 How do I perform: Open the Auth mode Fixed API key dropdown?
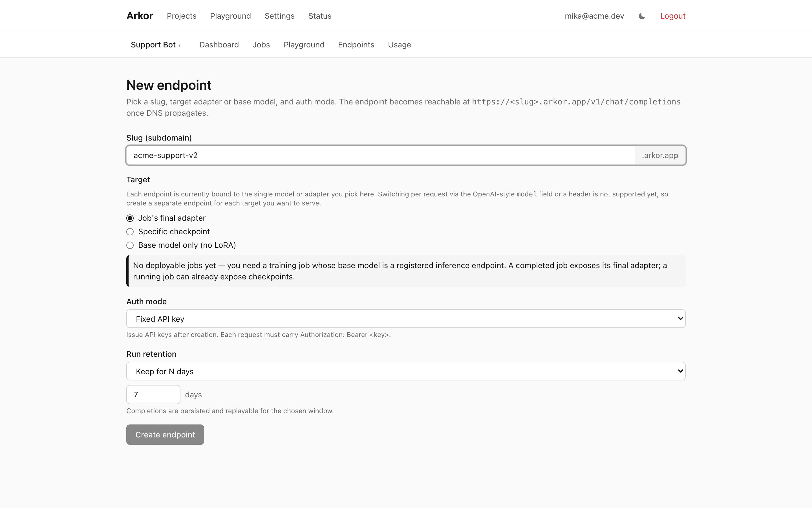[406, 319]
